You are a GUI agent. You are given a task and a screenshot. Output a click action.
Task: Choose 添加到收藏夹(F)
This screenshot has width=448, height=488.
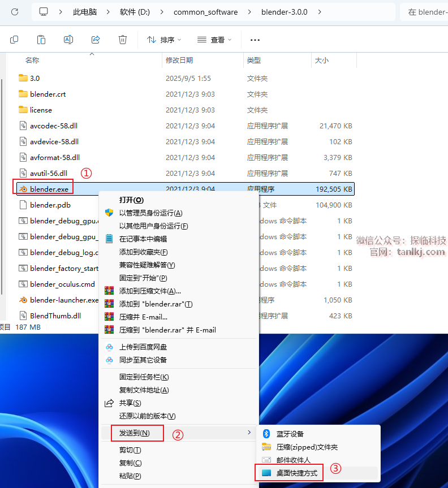tap(179, 252)
